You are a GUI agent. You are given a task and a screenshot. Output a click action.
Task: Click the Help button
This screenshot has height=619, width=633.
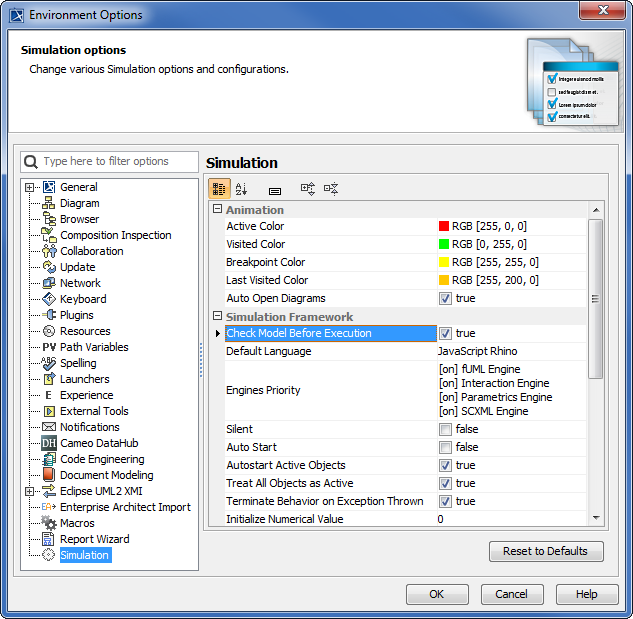[587, 594]
